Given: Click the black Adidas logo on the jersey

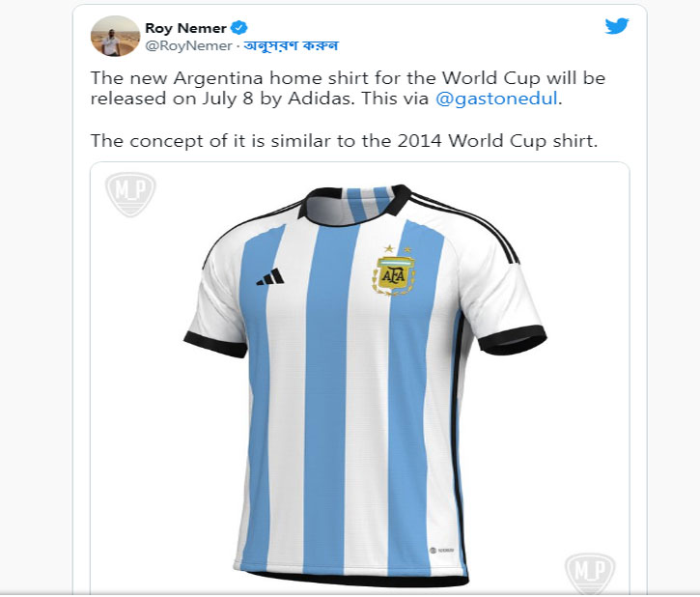Looking at the screenshot, I should click(270, 277).
